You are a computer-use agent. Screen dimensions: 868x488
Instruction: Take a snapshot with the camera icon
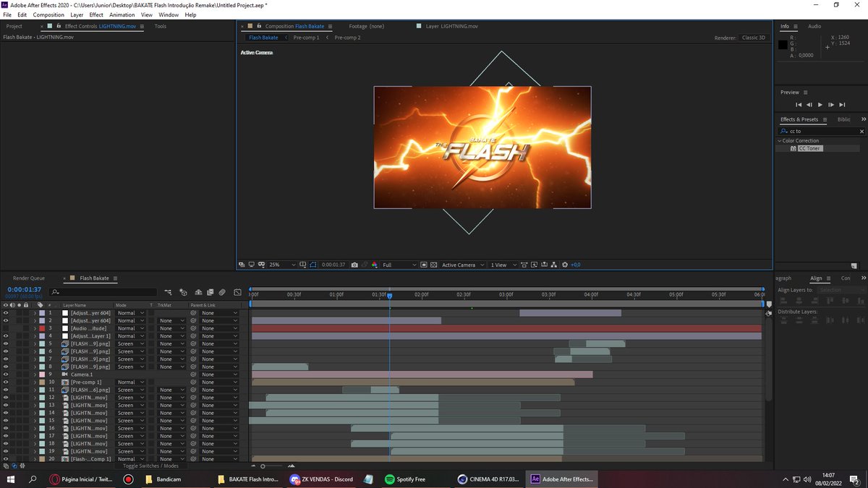pyautogui.click(x=354, y=265)
